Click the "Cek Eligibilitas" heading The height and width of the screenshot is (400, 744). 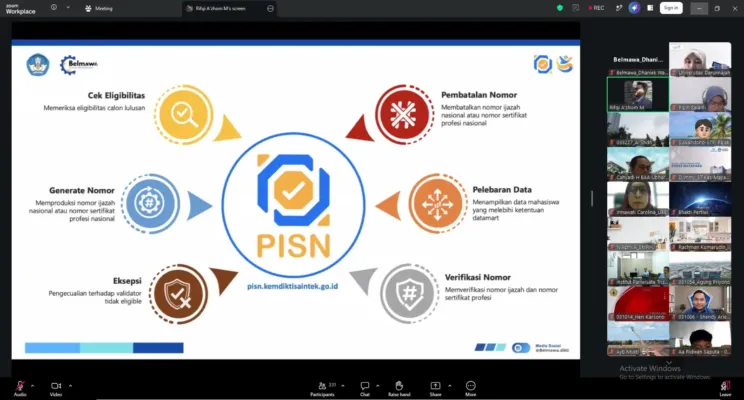coord(116,95)
